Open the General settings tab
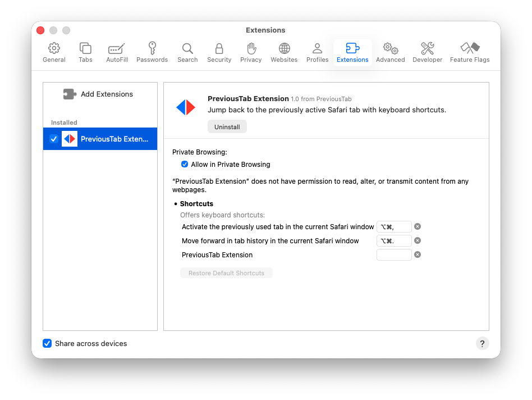532x400 pixels. [x=54, y=52]
